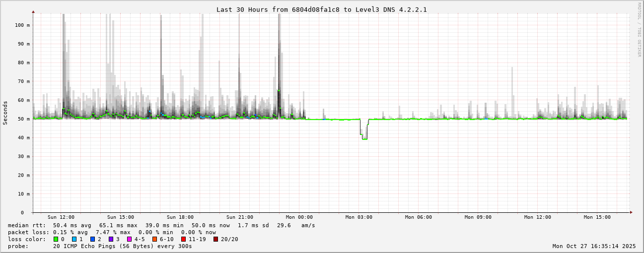Click the graph title mentioning Level3 DNS 4.2.2.1
Viewport: 644px width, 253px height.
321,10
